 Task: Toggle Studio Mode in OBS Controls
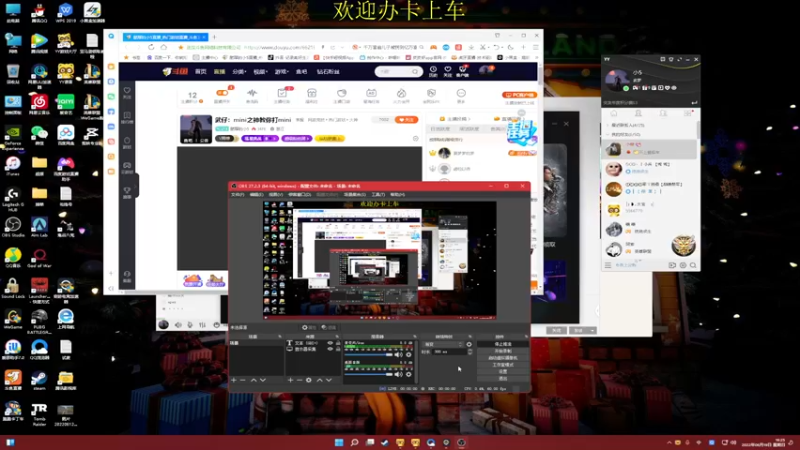(503, 365)
